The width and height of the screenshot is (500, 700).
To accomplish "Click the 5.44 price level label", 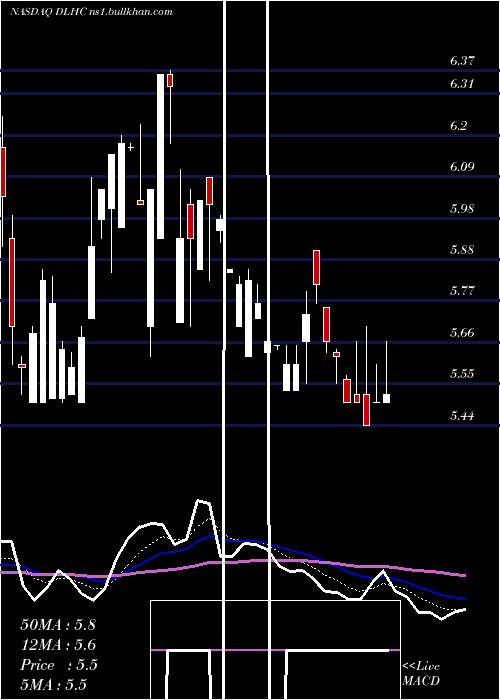I will tap(462, 416).
